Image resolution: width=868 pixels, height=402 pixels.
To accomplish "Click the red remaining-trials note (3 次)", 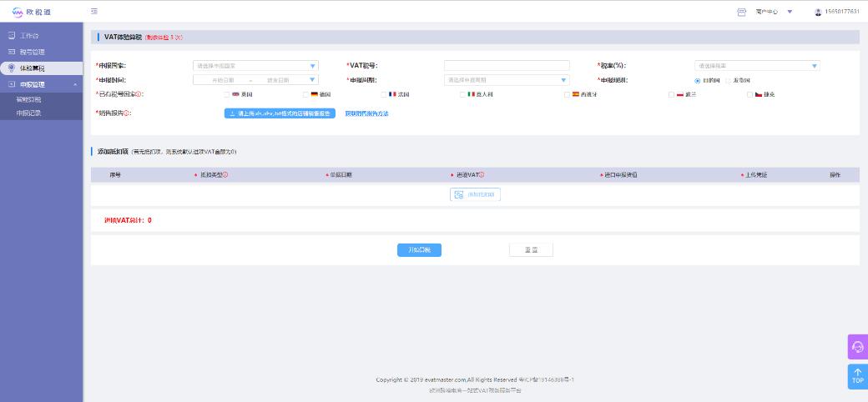I will pyautogui.click(x=164, y=38).
